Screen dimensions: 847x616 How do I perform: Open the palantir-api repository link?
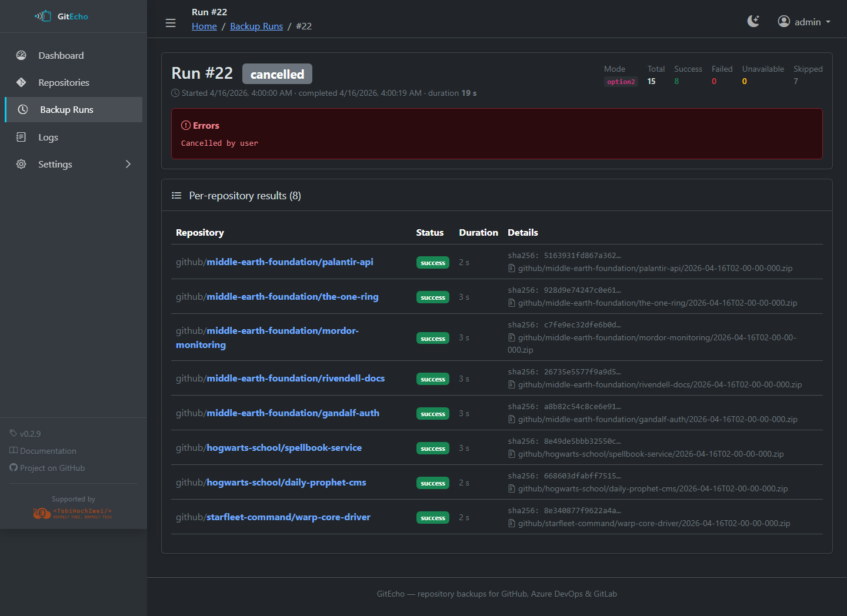coord(289,262)
